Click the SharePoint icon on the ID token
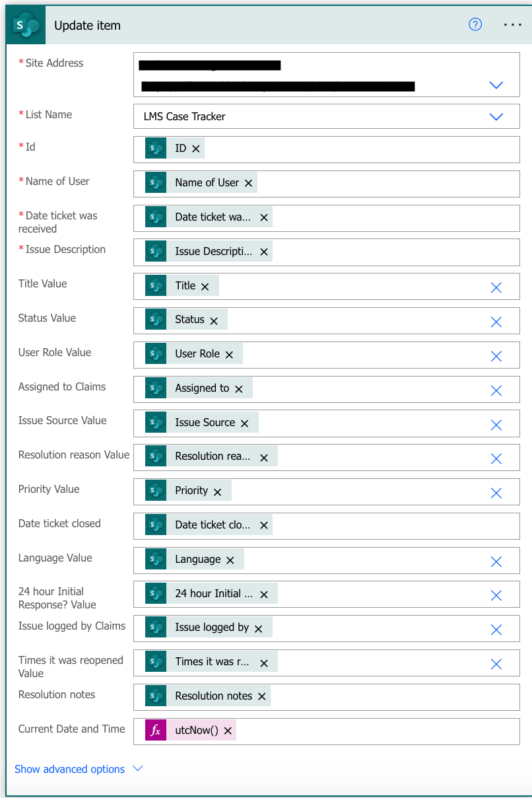532x798 pixels. (x=156, y=149)
